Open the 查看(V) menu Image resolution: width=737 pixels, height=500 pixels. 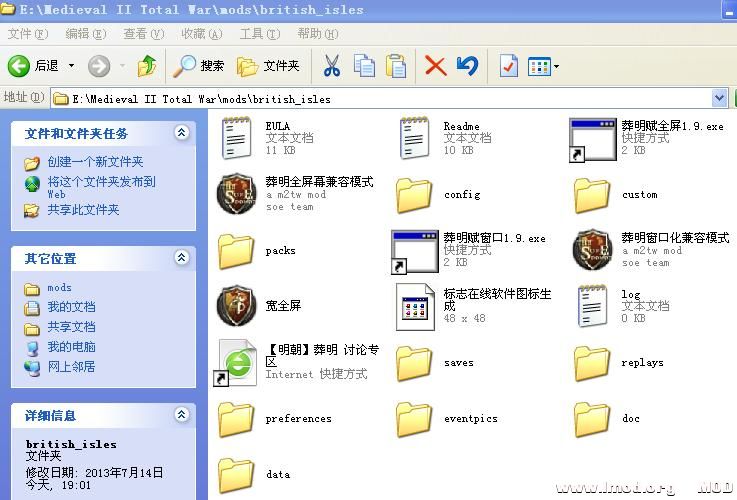point(143,34)
